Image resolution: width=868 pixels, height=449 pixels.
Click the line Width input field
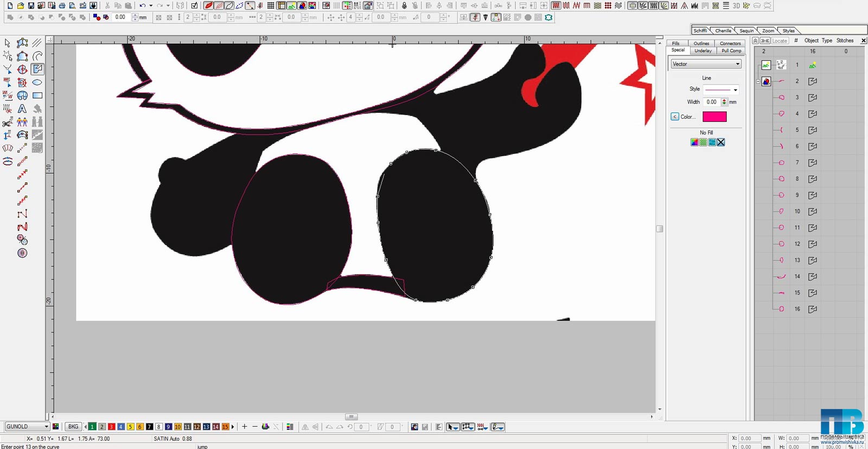(711, 102)
